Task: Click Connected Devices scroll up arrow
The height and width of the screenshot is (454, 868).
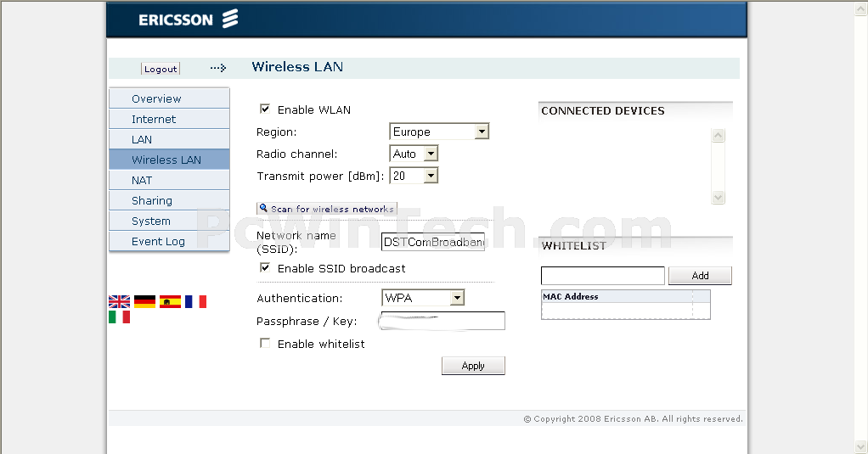Action: (718, 136)
